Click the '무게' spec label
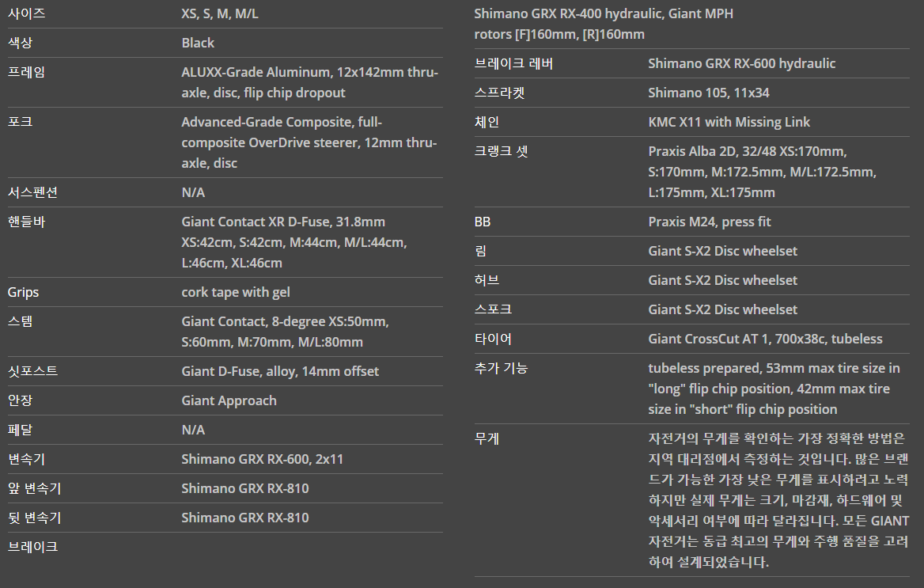924x588 pixels. click(x=487, y=438)
